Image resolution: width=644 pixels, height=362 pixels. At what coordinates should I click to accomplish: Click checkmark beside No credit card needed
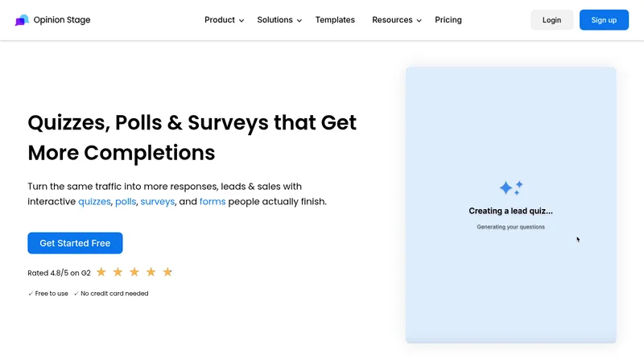point(76,294)
